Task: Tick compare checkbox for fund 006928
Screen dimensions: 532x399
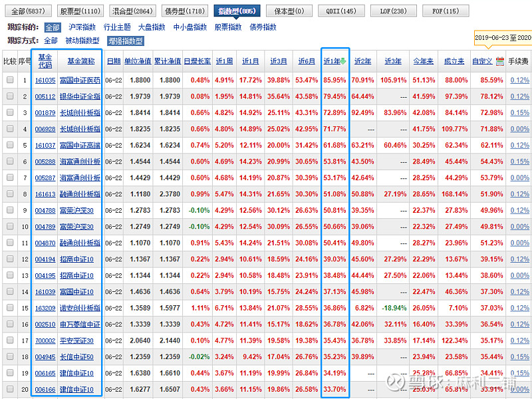Action: 10,128
